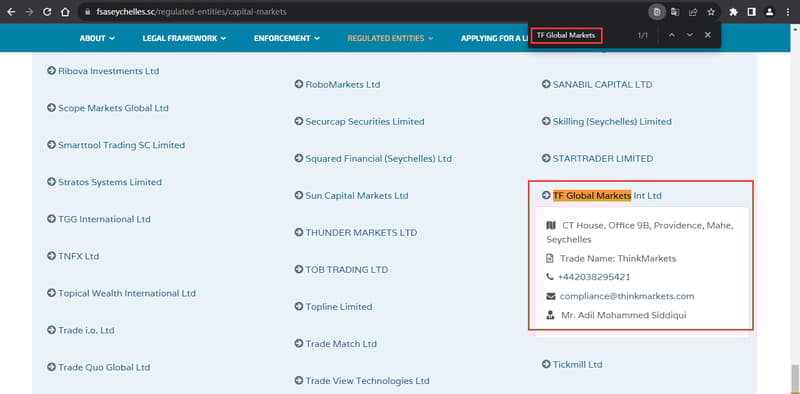Open the side panel icon
Screen dimensions: 800x394
tap(752, 12)
